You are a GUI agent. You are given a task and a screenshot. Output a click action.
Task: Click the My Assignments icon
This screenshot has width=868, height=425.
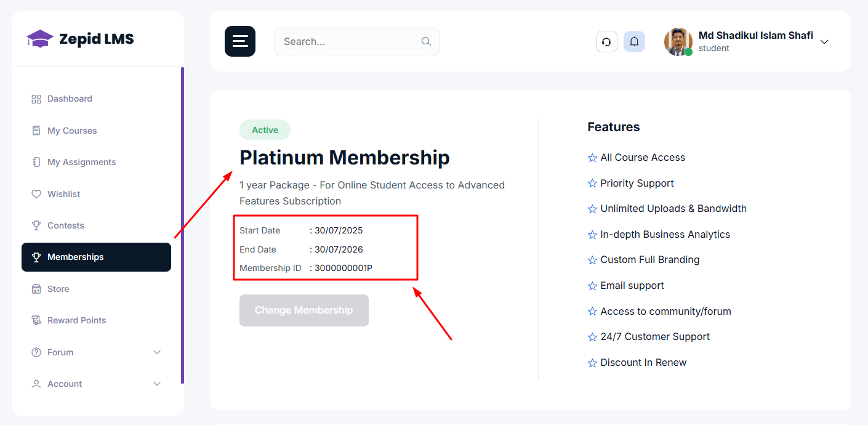coord(36,162)
